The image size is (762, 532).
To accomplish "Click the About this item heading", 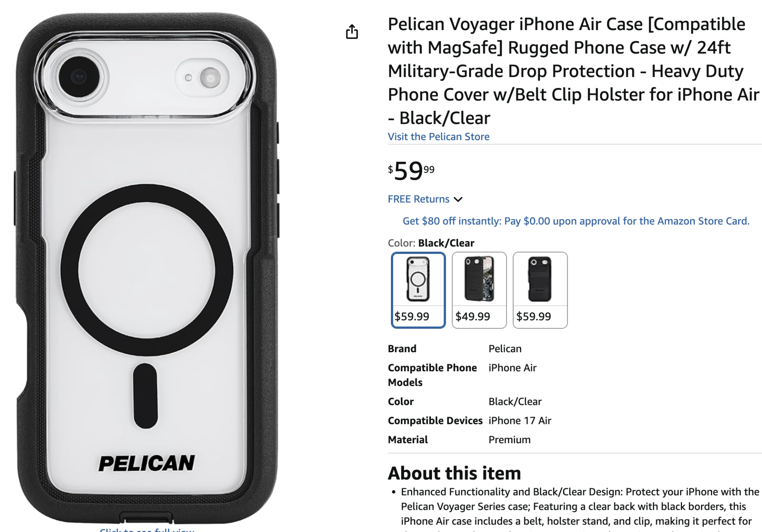I will click(x=454, y=473).
